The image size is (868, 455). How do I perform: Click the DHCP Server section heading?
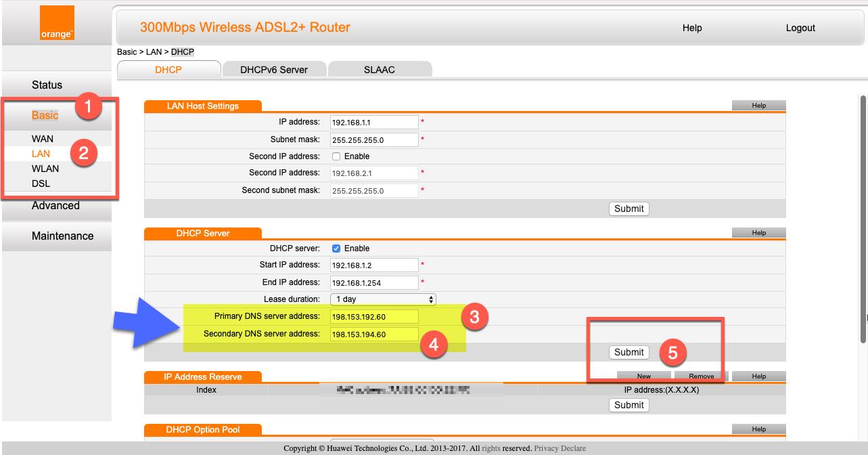(203, 233)
